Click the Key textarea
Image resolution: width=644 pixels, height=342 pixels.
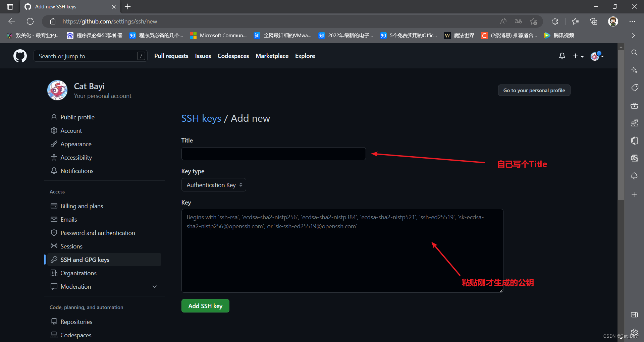[342, 251]
